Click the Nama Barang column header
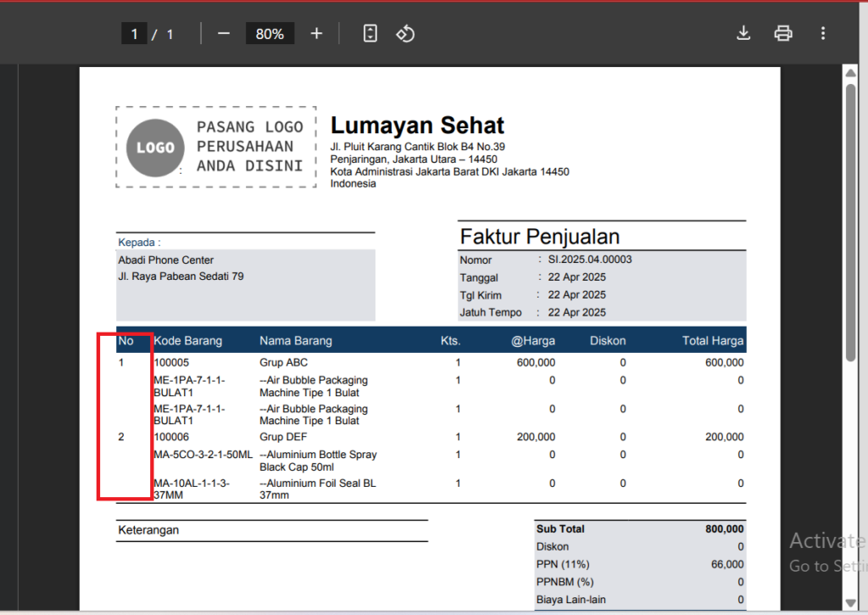 click(x=296, y=341)
